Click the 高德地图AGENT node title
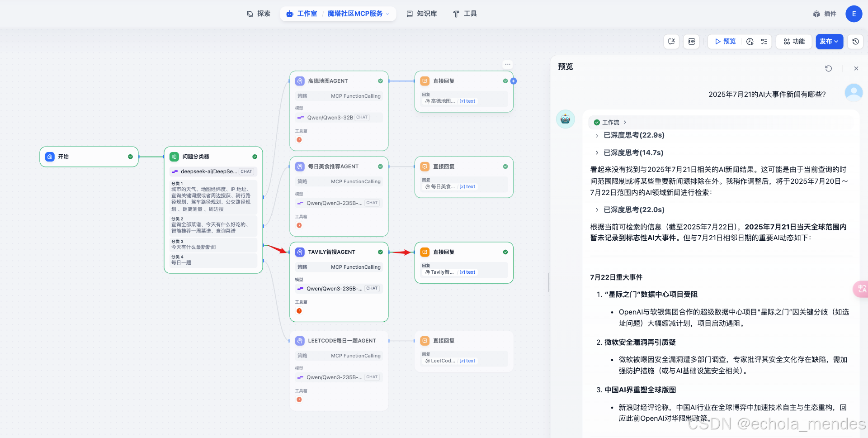Screen dimensions: 868x438 click(328, 81)
